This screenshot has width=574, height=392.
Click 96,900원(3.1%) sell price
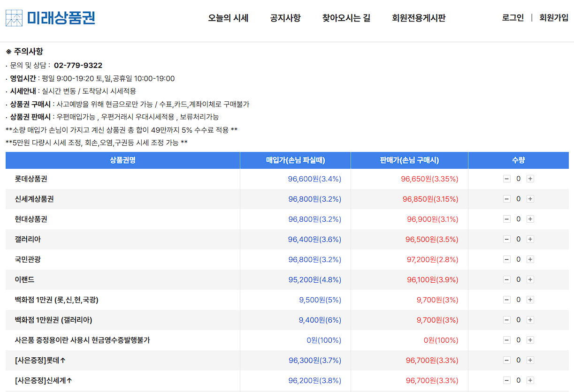coord(433,219)
